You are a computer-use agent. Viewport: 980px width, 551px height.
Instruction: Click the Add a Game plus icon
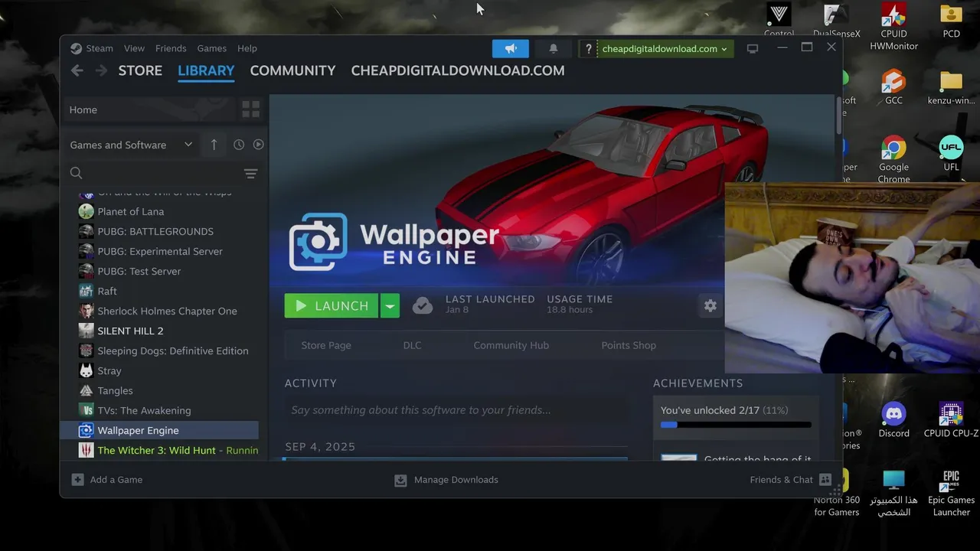point(77,480)
